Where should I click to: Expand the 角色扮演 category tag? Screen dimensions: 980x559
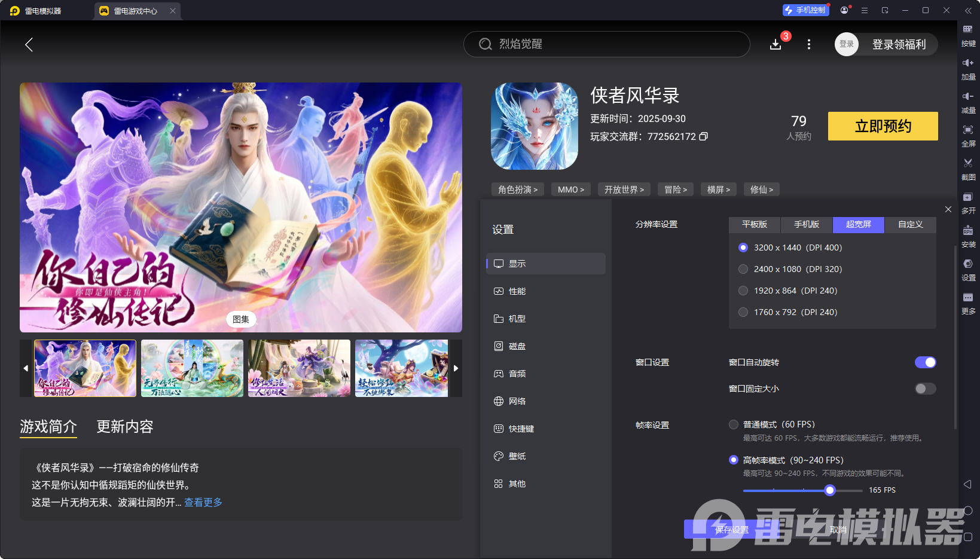518,190
